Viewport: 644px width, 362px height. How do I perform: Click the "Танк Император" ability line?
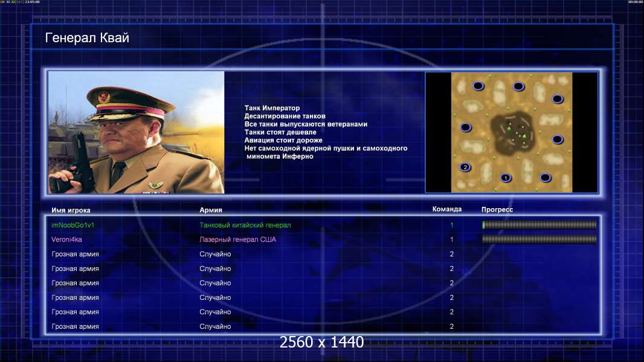[x=272, y=108]
